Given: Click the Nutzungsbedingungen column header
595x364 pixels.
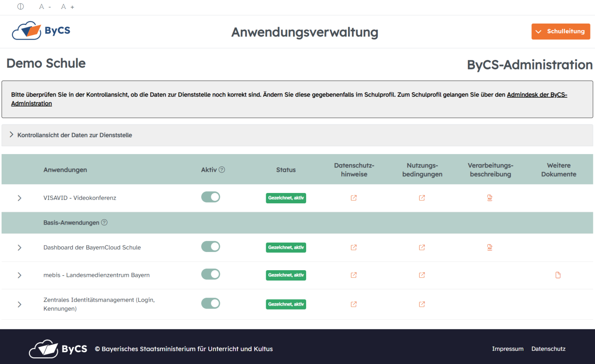Looking at the screenshot, I should tap(422, 170).
